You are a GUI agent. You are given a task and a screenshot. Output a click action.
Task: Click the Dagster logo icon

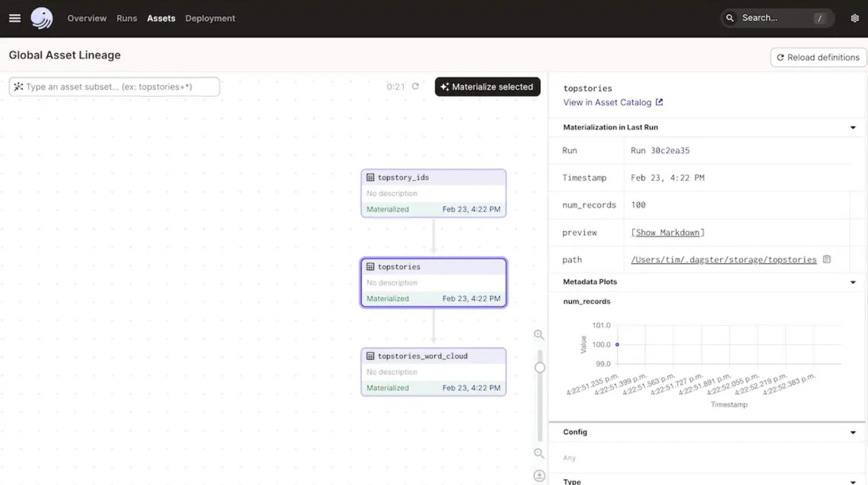pyautogui.click(x=42, y=18)
